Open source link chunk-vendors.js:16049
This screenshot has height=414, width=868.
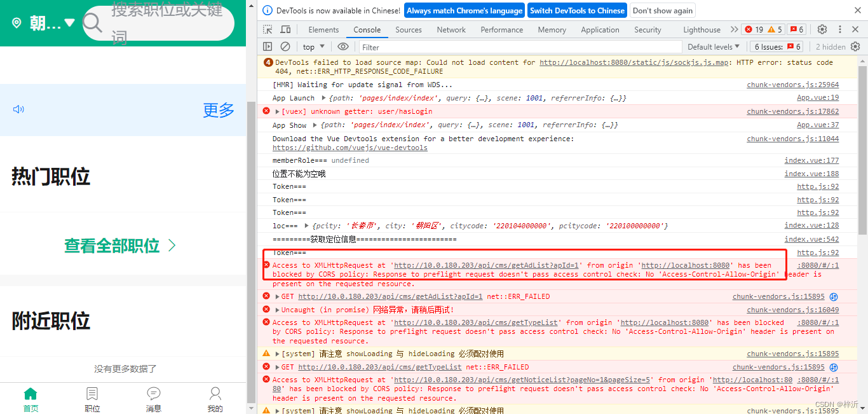tap(792, 310)
